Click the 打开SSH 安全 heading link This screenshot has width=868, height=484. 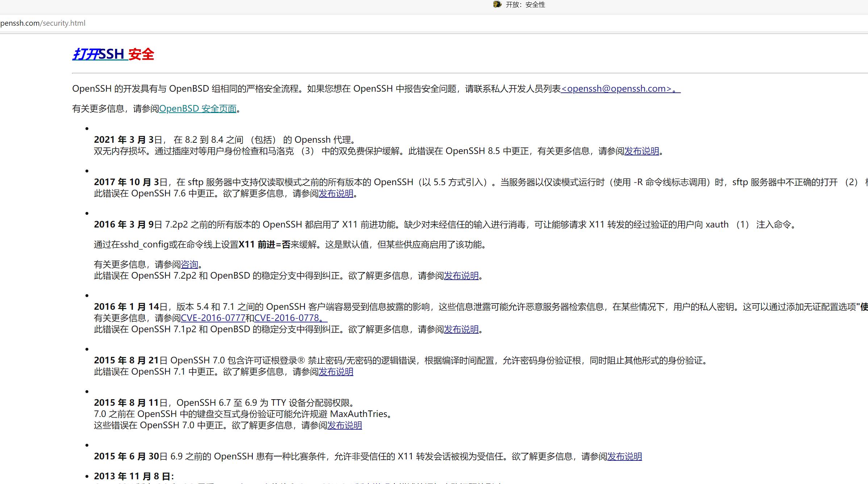[x=113, y=54]
